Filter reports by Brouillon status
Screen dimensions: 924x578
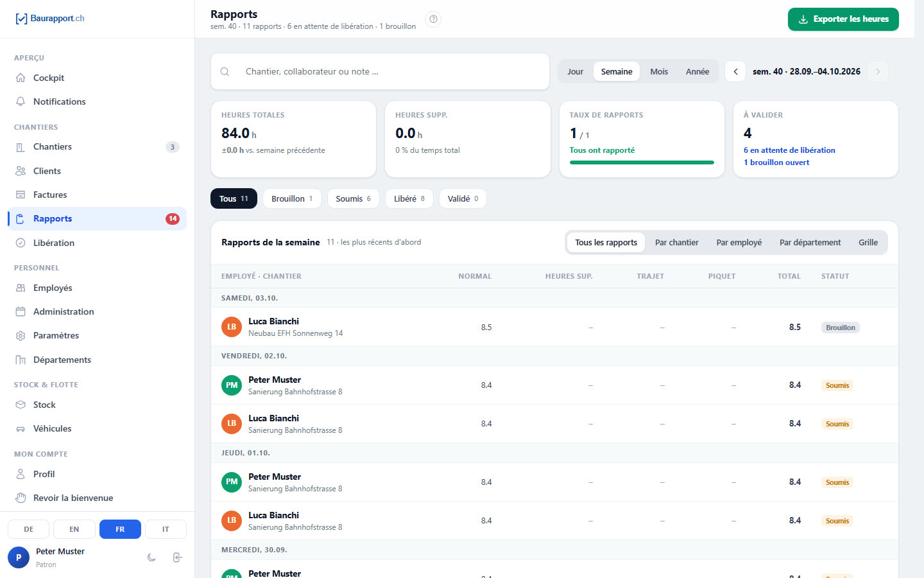pos(292,198)
